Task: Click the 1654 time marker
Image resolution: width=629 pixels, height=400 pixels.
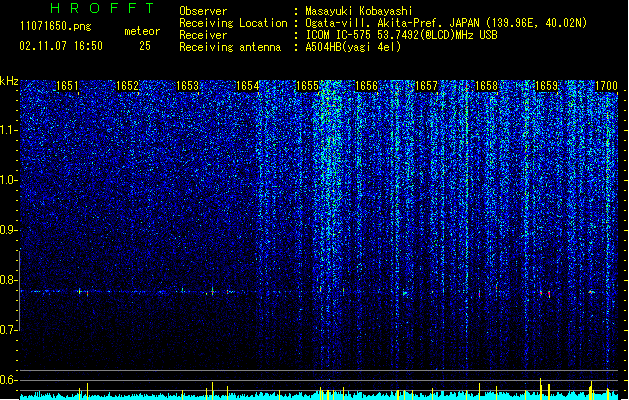Action: [x=248, y=86]
